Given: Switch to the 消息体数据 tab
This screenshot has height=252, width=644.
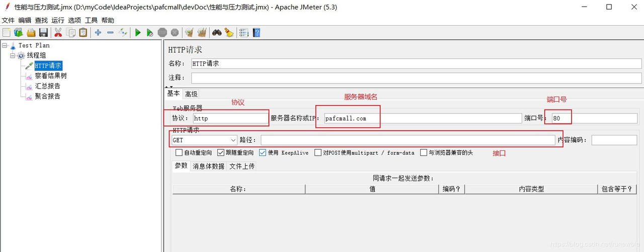Looking at the screenshot, I should (209, 166).
